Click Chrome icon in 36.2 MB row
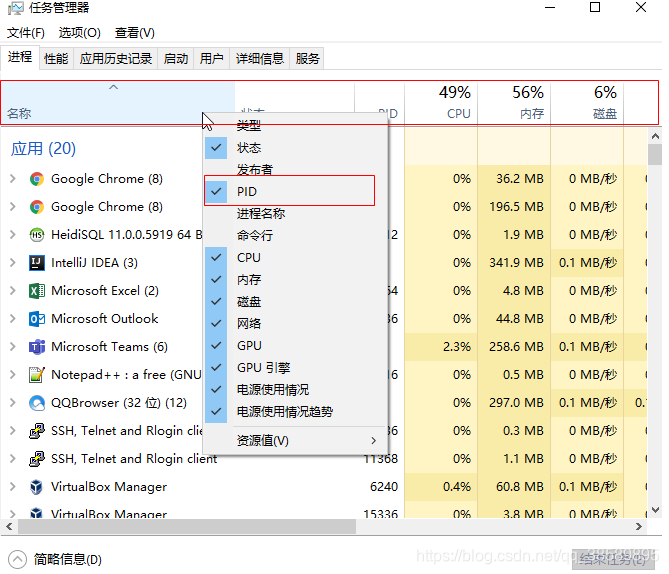Viewport: 669px width, 574px height. (x=37, y=179)
